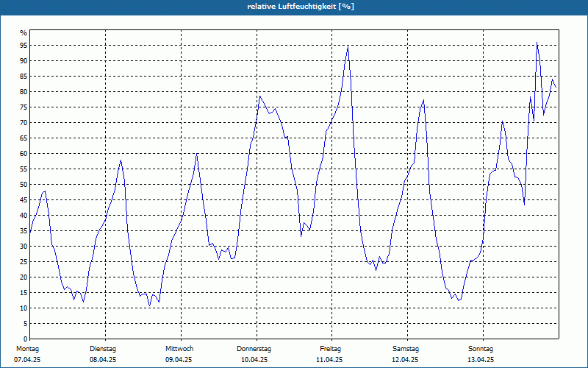Click the y-axis value 95
This screenshot has width=588, height=368.
click(24, 46)
